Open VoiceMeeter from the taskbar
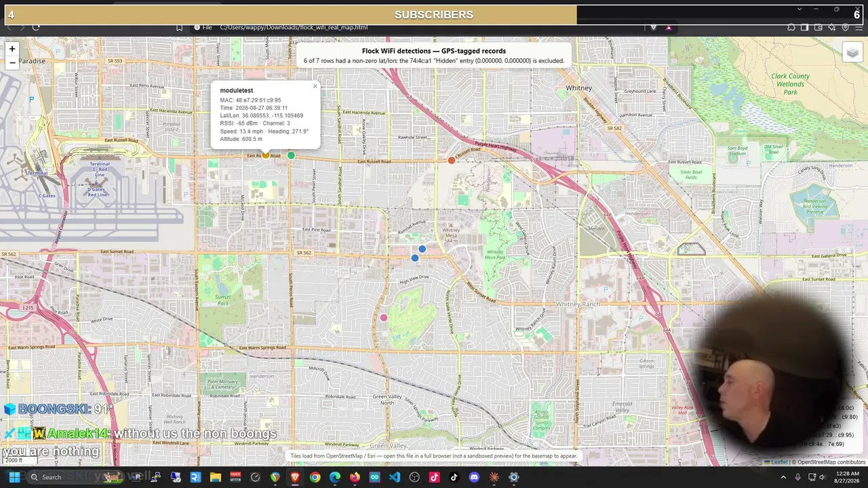 235,477
